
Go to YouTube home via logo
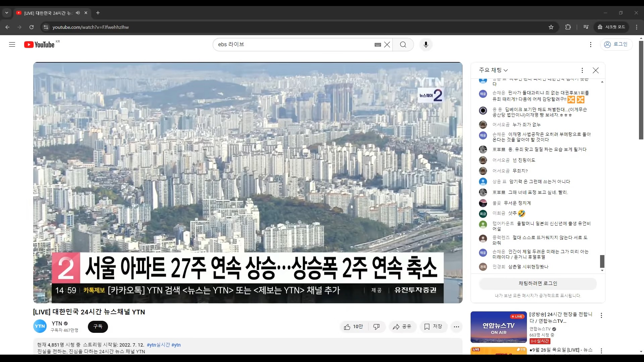[39, 45]
